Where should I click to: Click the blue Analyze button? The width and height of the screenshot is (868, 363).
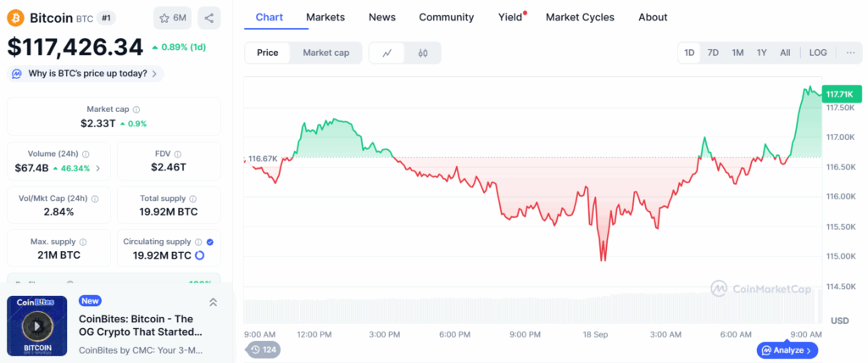787,350
